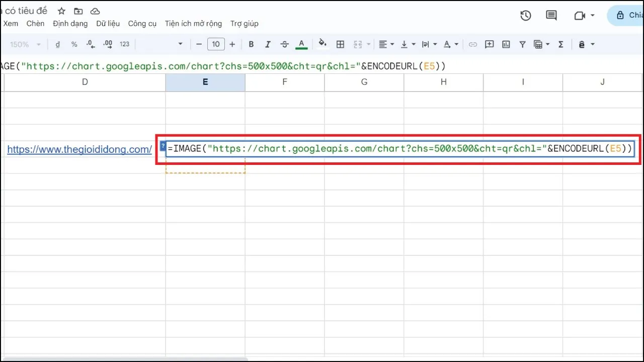Select column E header
644x362 pixels.
click(x=205, y=82)
